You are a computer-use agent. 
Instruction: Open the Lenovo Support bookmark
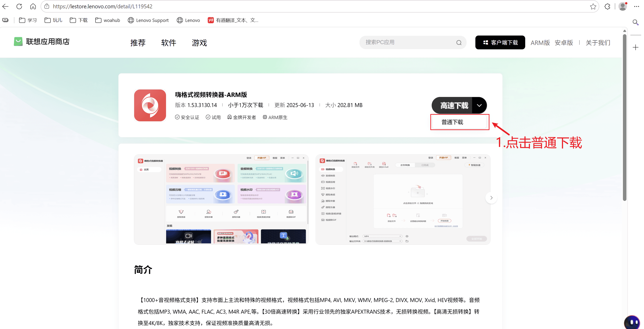[x=148, y=20]
